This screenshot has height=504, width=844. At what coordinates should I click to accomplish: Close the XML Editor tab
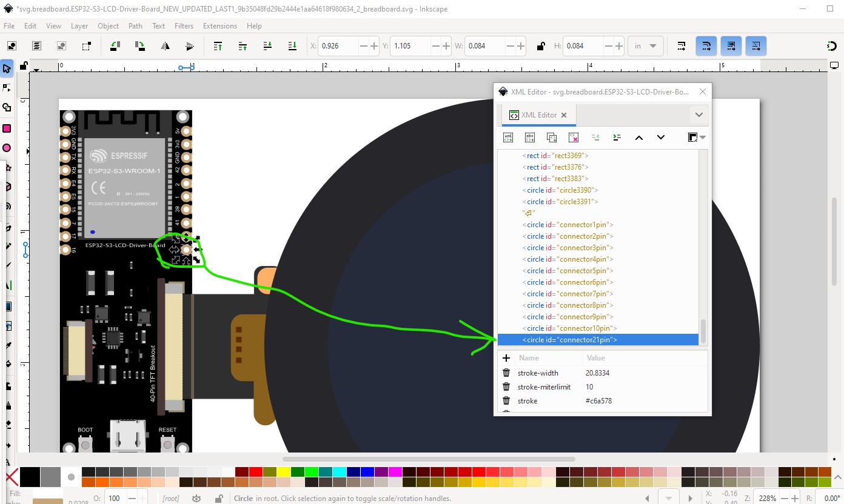pyautogui.click(x=563, y=115)
